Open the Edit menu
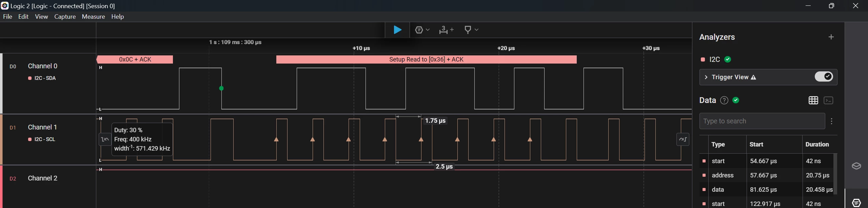Viewport: 868px width, 208px height. [23, 17]
